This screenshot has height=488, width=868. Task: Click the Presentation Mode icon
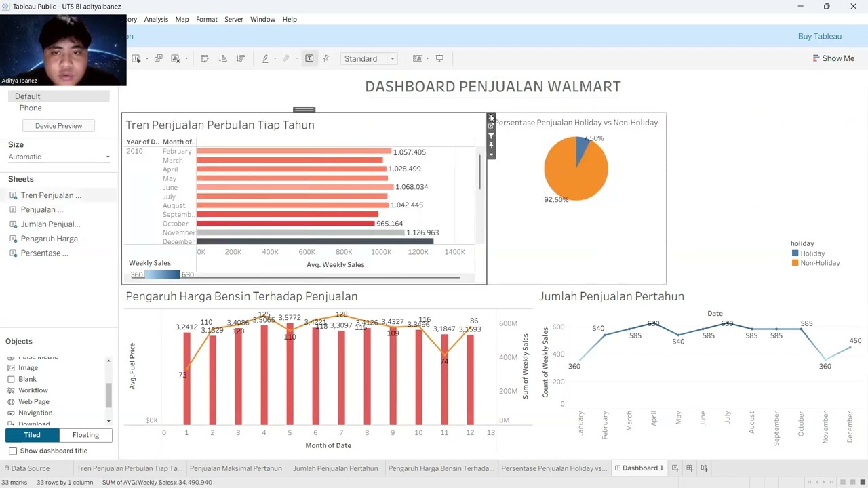coord(439,59)
